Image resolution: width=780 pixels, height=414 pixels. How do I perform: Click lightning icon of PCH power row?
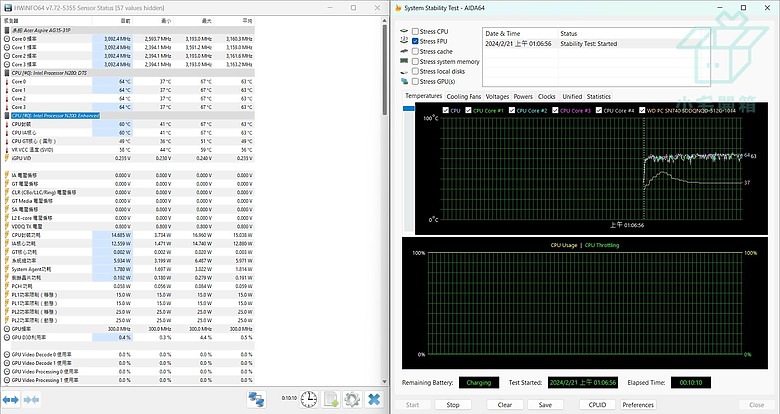(7, 286)
